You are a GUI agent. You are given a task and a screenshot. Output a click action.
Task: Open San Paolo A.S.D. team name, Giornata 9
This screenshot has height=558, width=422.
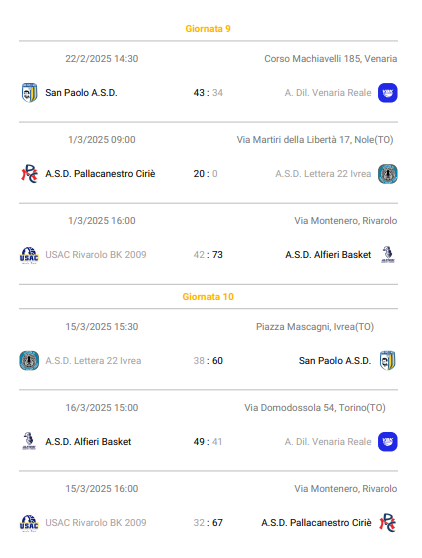[x=81, y=93]
